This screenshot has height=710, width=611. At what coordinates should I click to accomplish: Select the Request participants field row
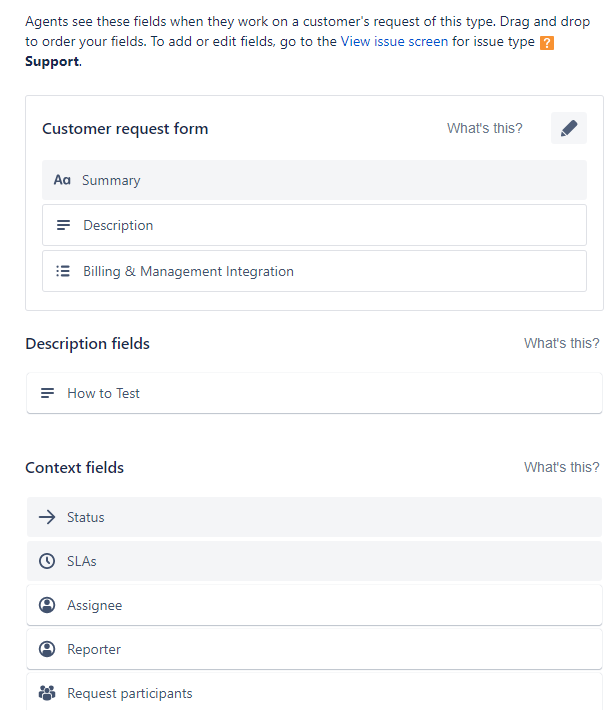pos(314,691)
